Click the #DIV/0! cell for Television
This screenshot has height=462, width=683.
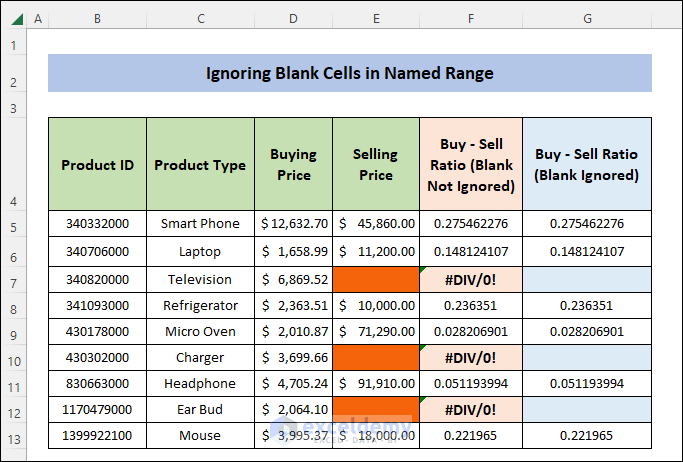pyautogui.click(x=471, y=280)
